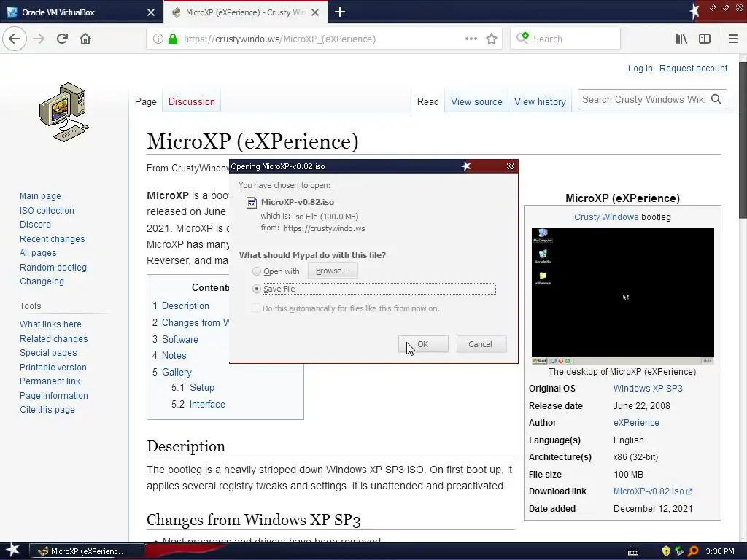Screen dimensions: 747x560
Task: Click the browser Search input field
Action: (x=565, y=39)
